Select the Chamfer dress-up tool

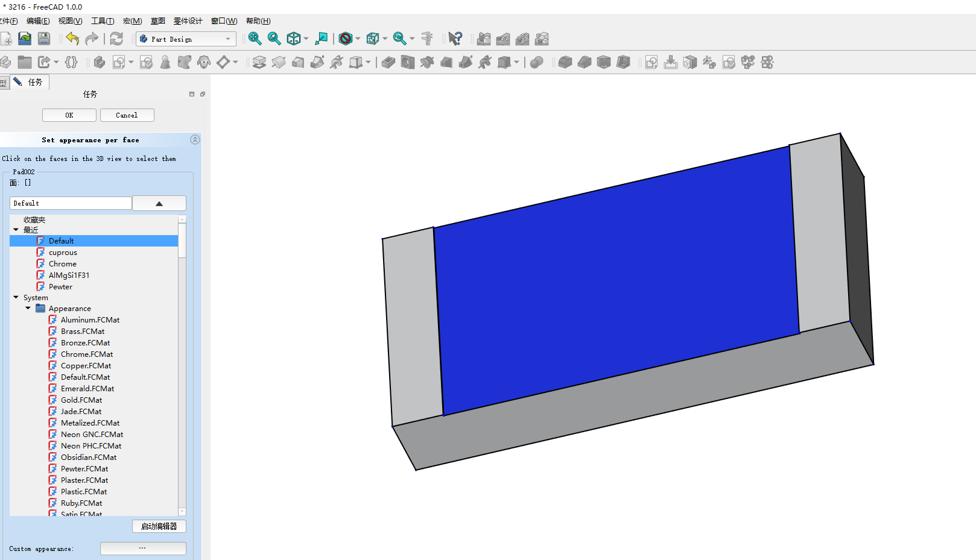click(x=585, y=62)
